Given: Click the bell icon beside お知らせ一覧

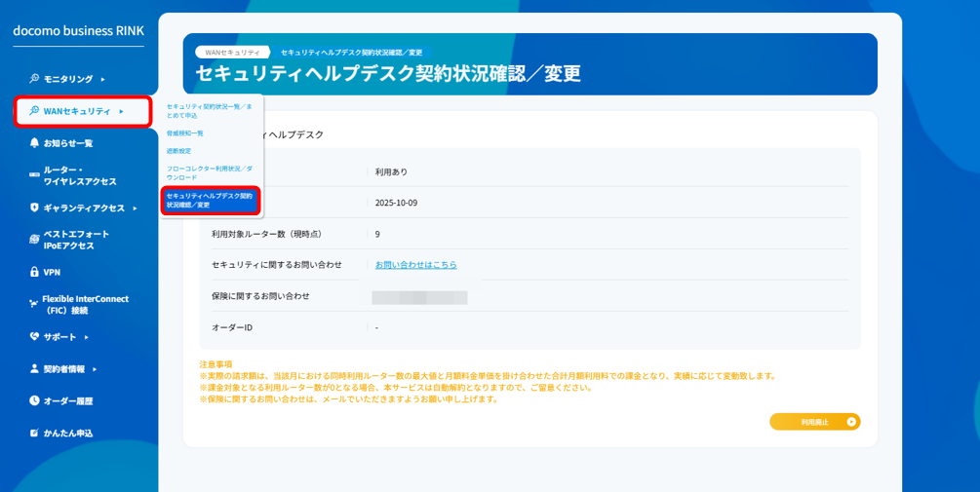Looking at the screenshot, I should (35, 143).
